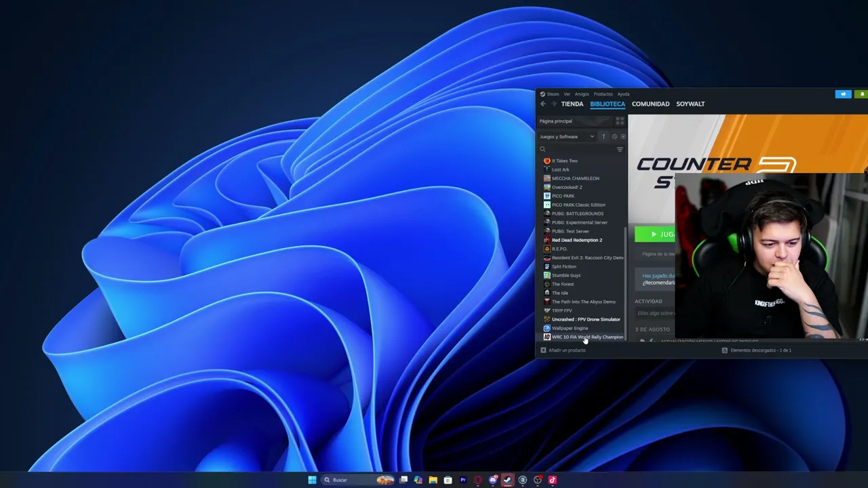Select Resident Evil 3: Raccoon City Demo
Viewport: 868px width, 488px height.
pyautogui.click(x=587, y=258)
